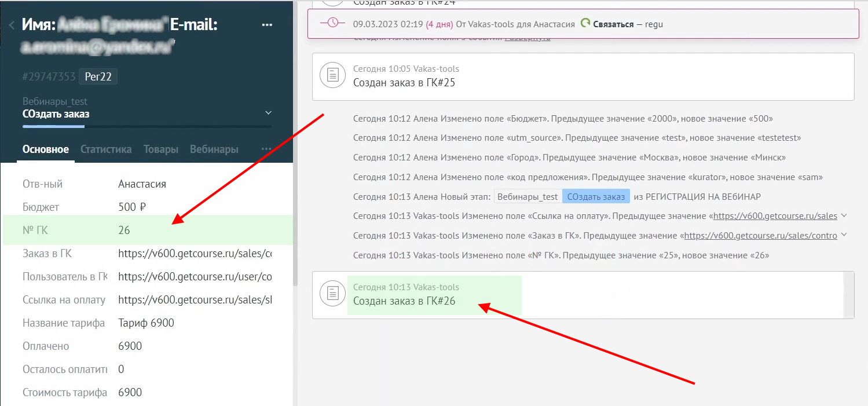The height and width of the screenshot is (406, 868).
Task: Switch to the Статистика tab
Action: (x=106, y=149)
